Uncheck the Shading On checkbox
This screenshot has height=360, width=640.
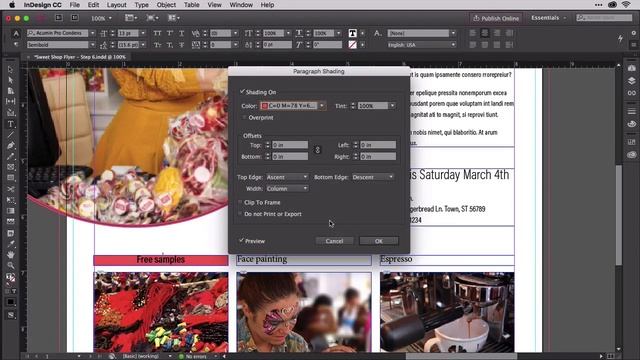click(242, 91)
